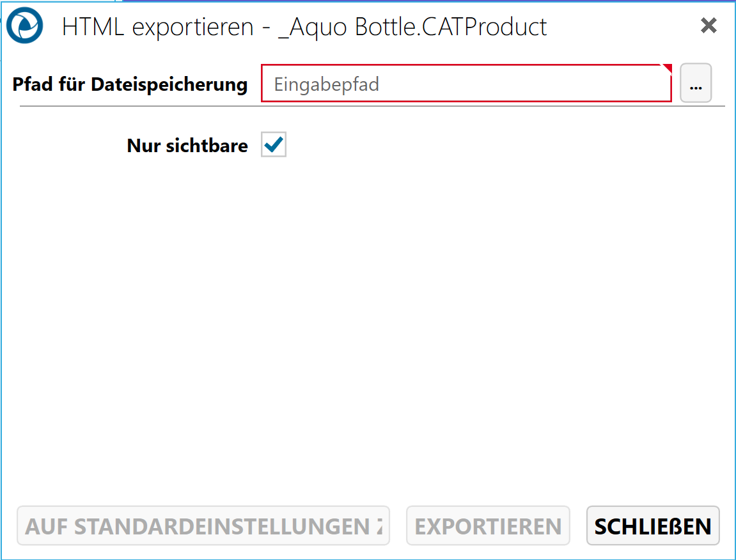The height and width of the screenshot is (560, 736).
Task: Close the HTML exportieren dialog
Action: click(x=708, y=26)
